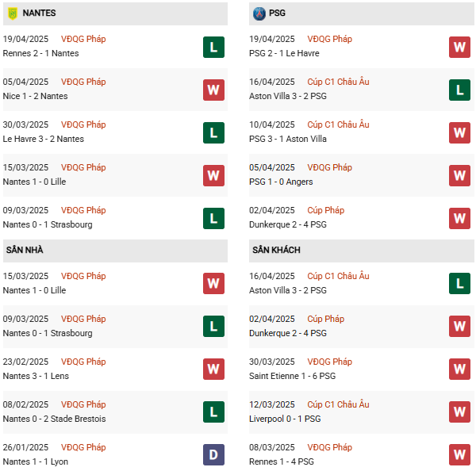Select the NANTES section header
The image size is (476, 471).
click(38, 13)
